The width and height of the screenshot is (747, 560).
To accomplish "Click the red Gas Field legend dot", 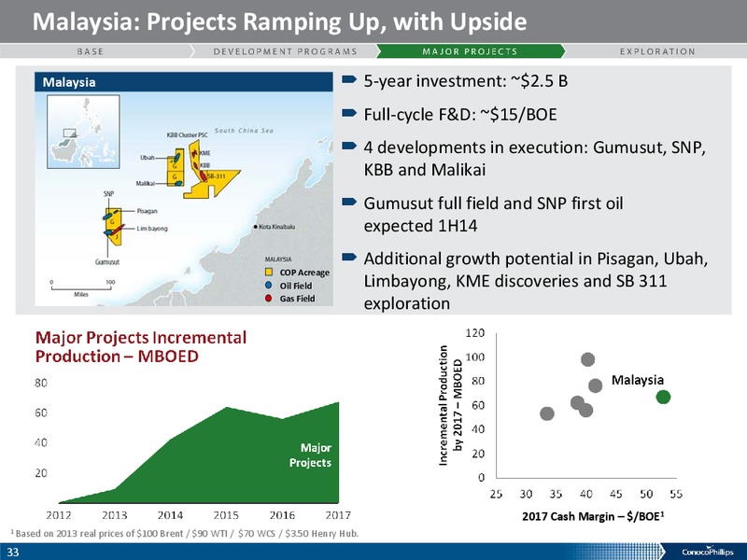I will [269, 298].
